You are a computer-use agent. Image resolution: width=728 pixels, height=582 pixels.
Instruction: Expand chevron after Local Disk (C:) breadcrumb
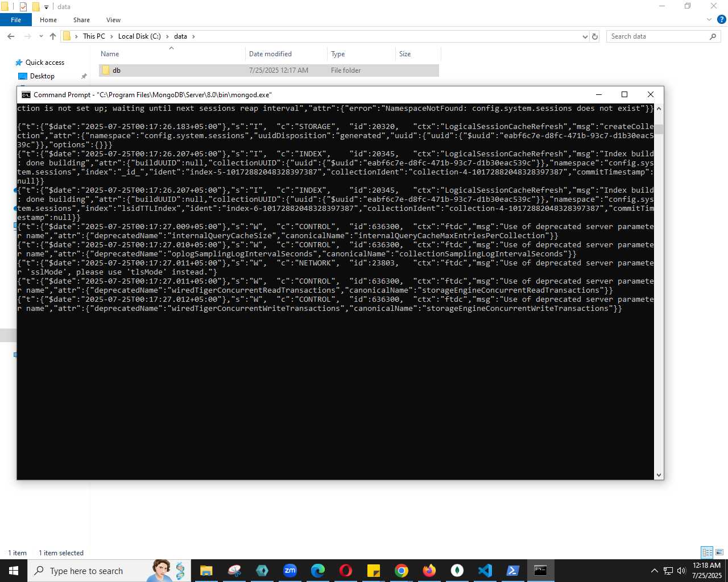[x=167, y=36]
